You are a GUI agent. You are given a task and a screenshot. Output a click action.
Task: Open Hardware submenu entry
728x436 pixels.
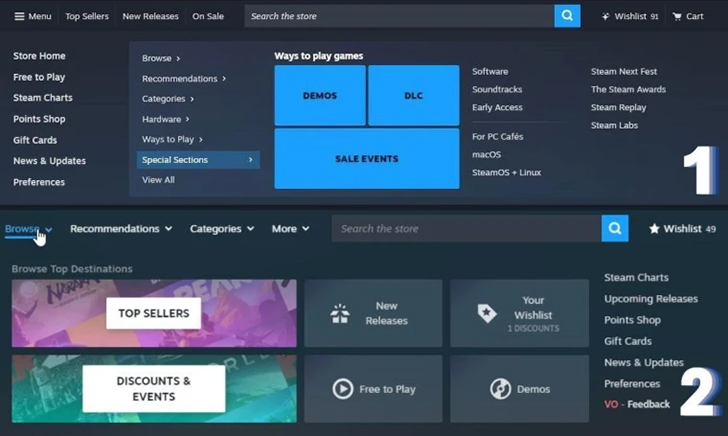pos(167,119)
